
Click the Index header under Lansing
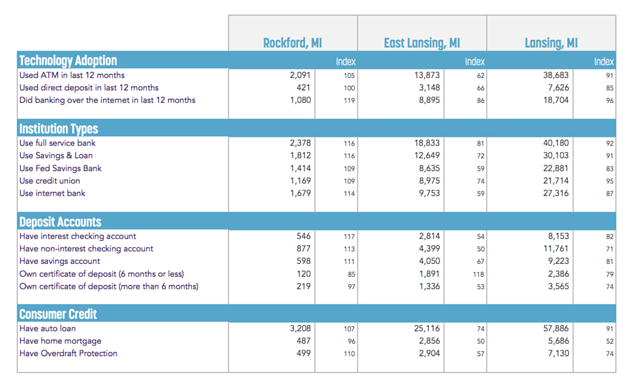(604, 62)
